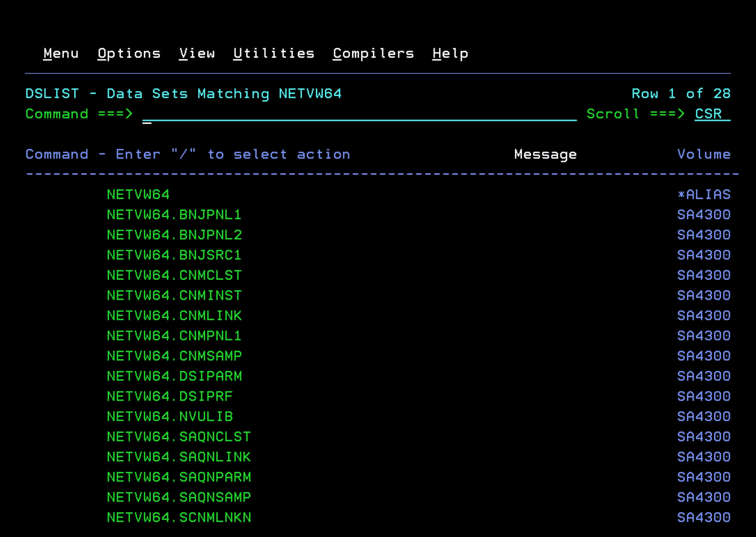Select data set NETVW64.CNMSAMP
The height and width of the screenshot is (537, 756).
point(174,356)
